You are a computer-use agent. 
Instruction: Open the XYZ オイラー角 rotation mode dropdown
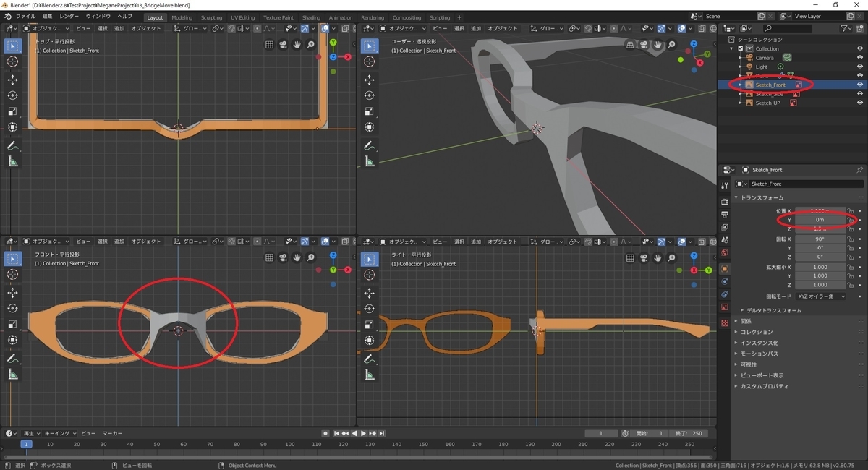[x=820, y=296]
